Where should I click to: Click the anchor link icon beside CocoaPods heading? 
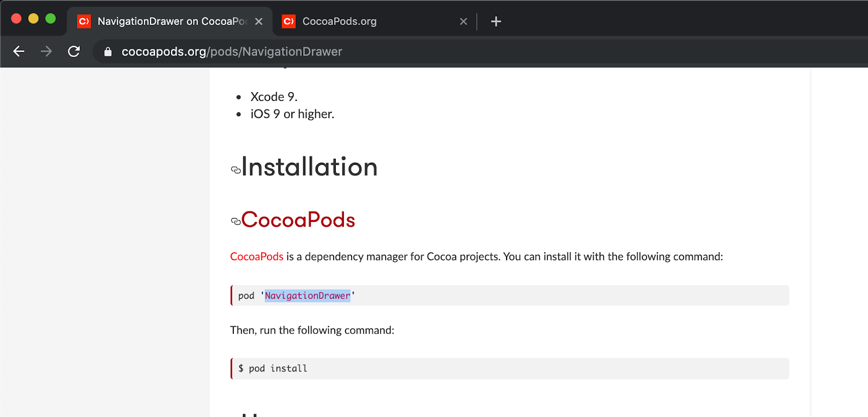point(235,221)
